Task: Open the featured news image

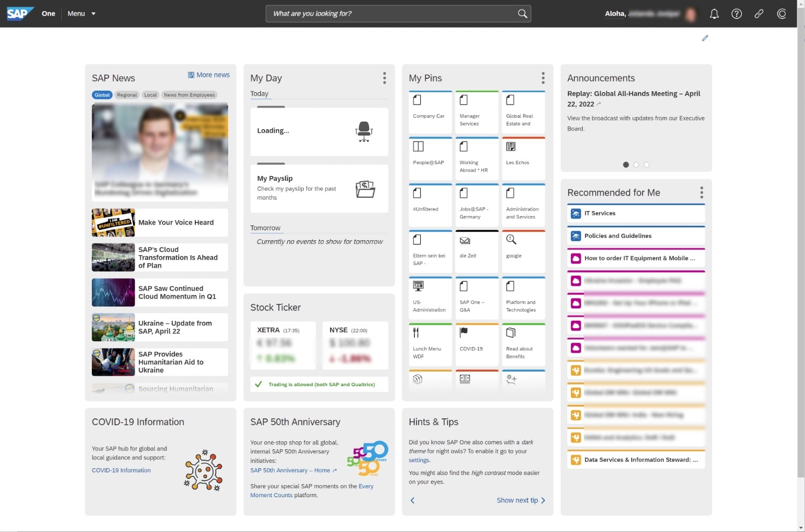Action: (x=160, y=152)
